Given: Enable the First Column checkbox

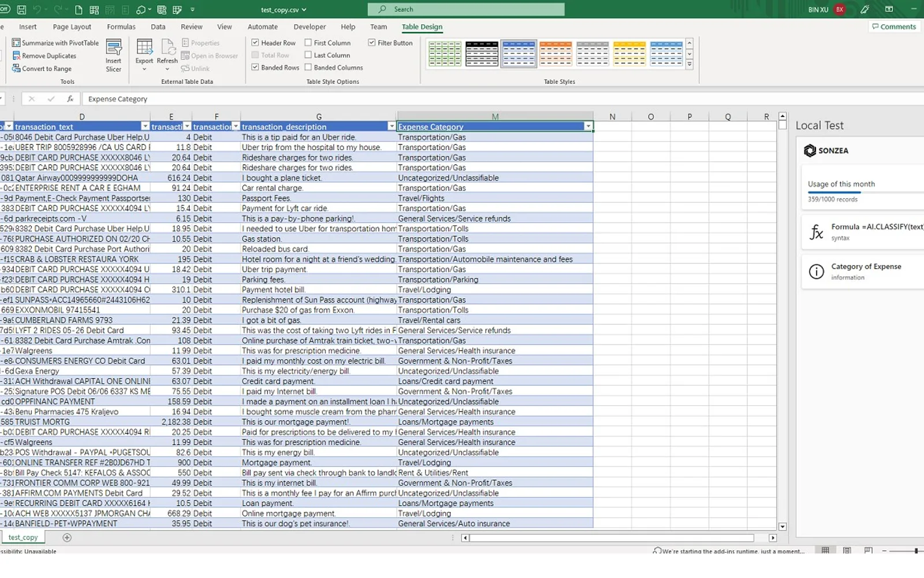Looking at the screenshot, I should coord(308,43).
